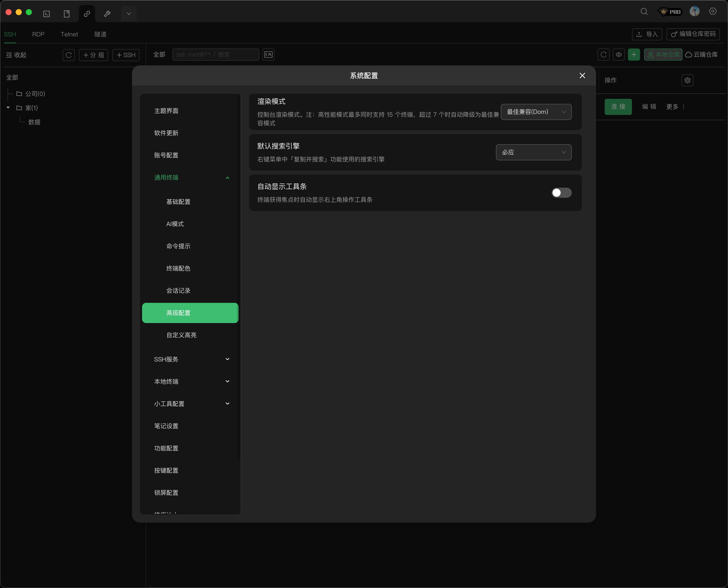Collapse the 家(1) folder tree node
728x588 pixels.
[8, 108]
